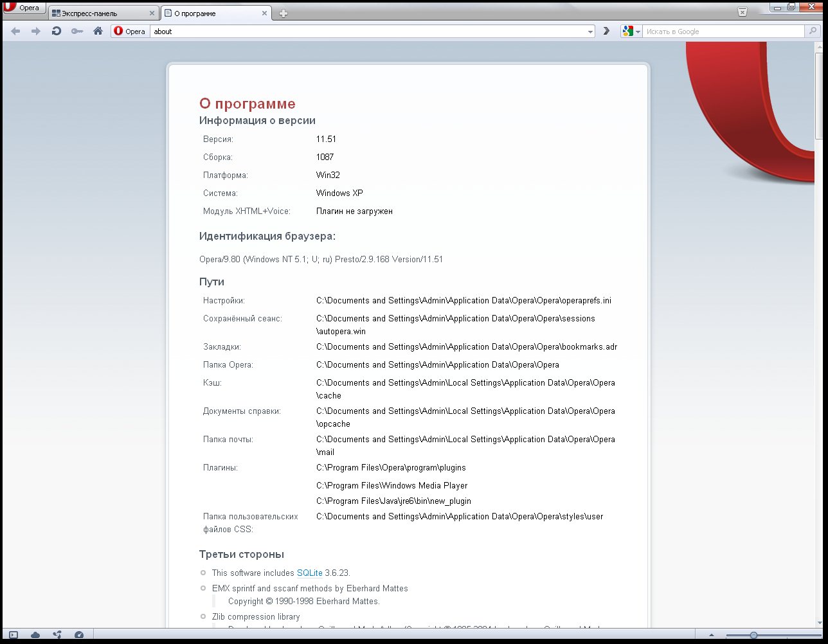Adjust the zoom slider handle
Screen dimensions: 828x644
point(753,635)
